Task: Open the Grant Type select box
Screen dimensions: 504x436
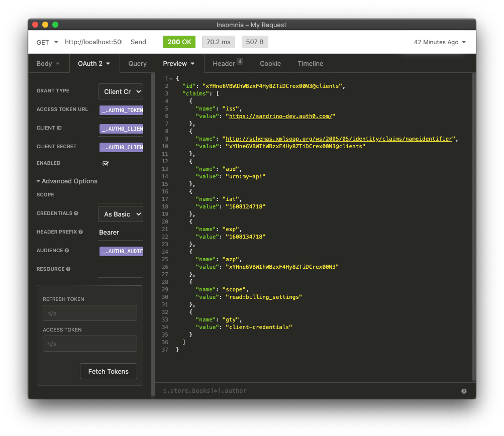Action: (121, 91)
